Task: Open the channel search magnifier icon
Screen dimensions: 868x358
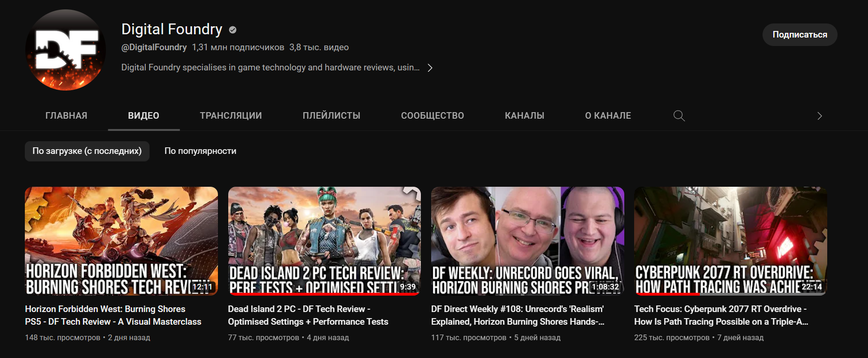Action: (x=679, y=116)
